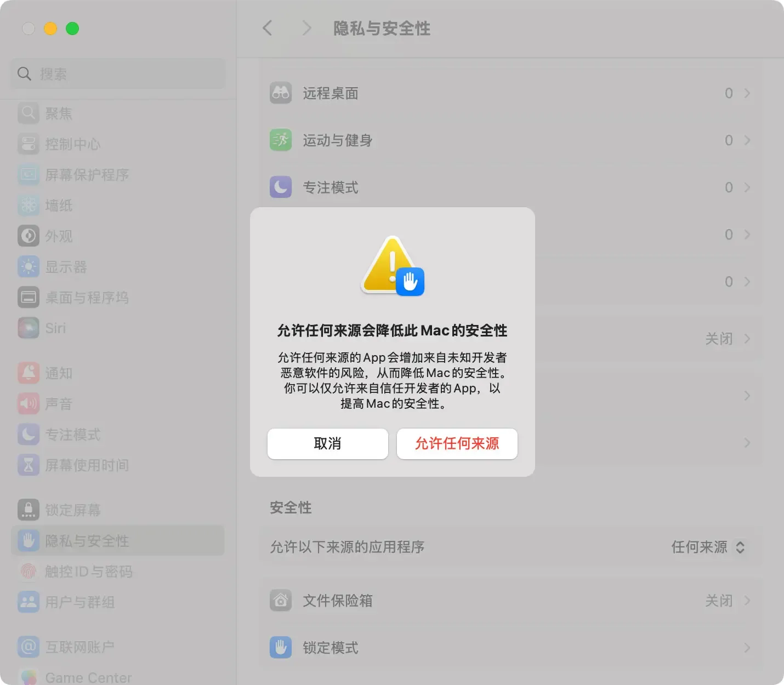
Task: Open the 任何来源 app source dropdown
Action: click(x=708, y=547)
